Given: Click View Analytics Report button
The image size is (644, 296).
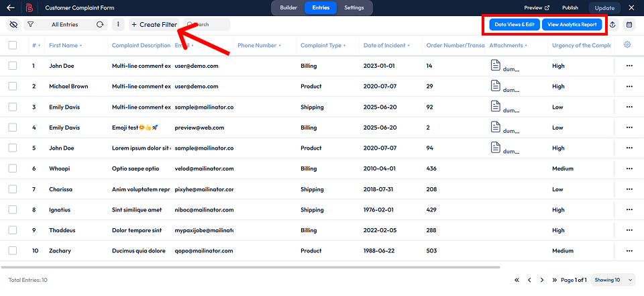Looking at the screenshot, I should 572,25.
